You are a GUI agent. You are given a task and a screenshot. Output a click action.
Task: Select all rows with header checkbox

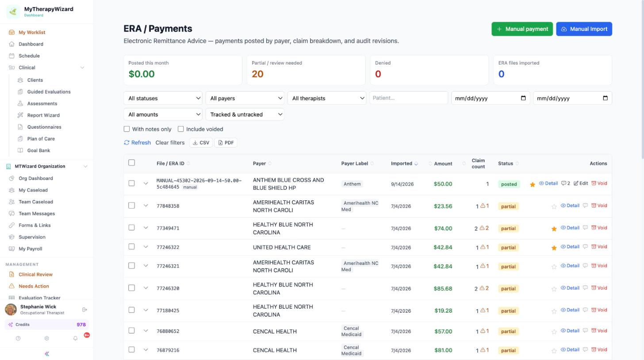131,163
